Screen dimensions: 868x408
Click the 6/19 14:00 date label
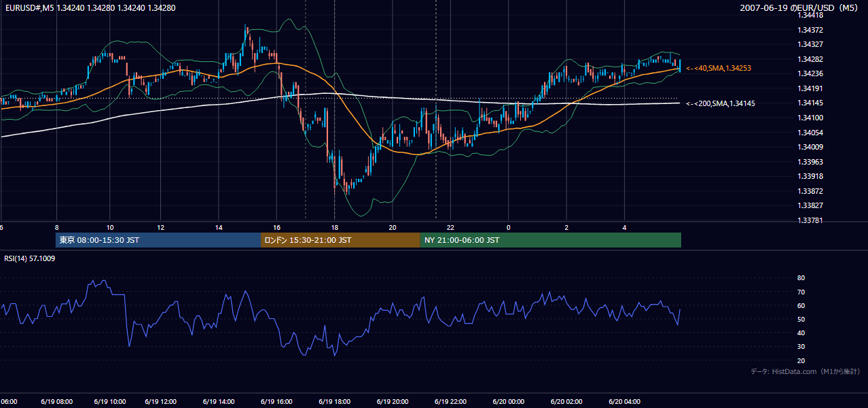click(219, 402)
